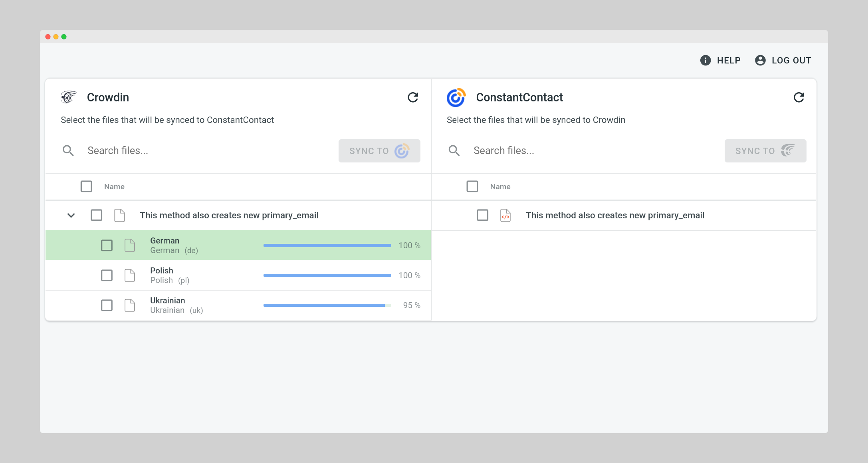Screen dimensions: 868x463
Task: Click the window's green maximize button
Action: [x=64, y=37]
